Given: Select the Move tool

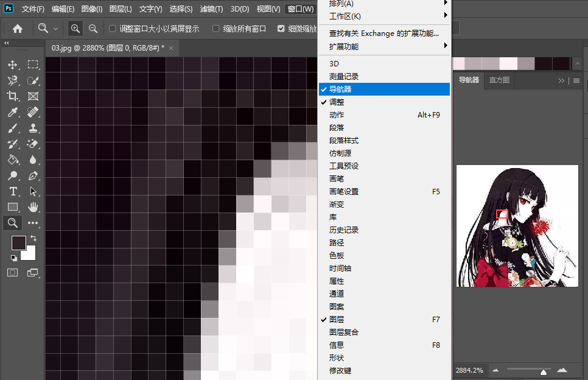Looking at the screenshot, I should [x=12, y=65].
